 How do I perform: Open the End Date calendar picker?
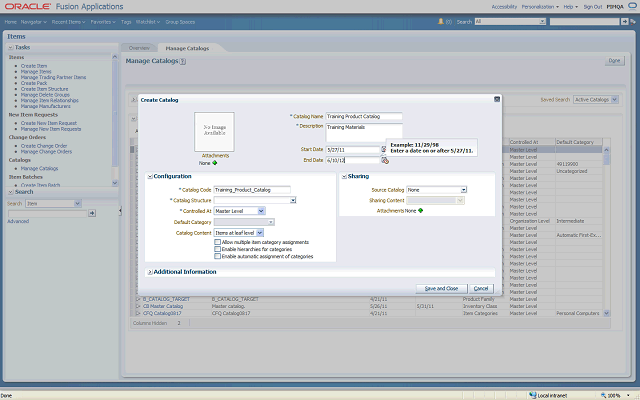point(384,159)
